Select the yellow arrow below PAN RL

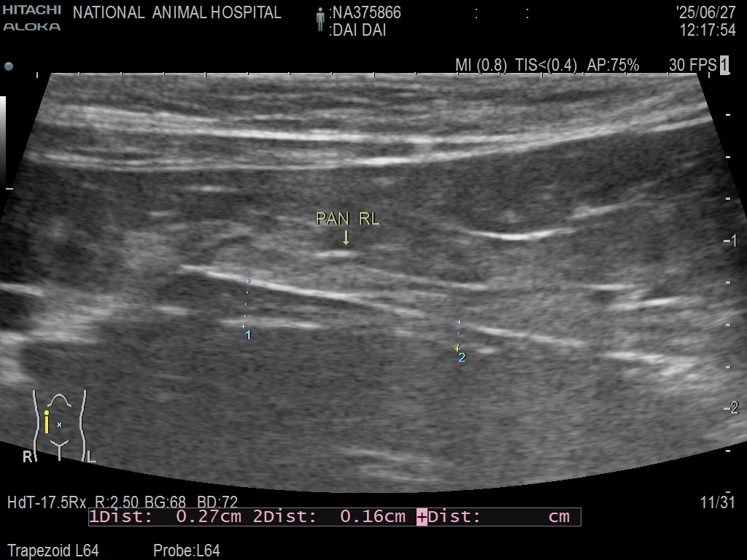(346, 237)
